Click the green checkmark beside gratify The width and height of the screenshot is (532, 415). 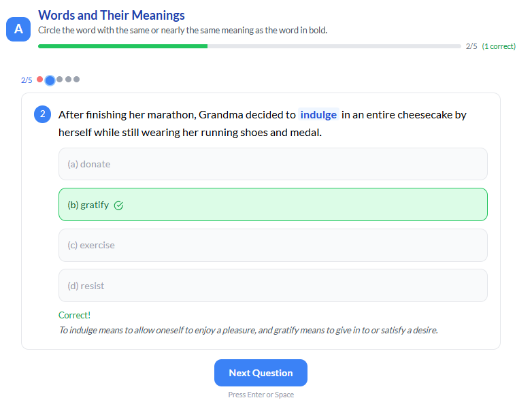119,205
